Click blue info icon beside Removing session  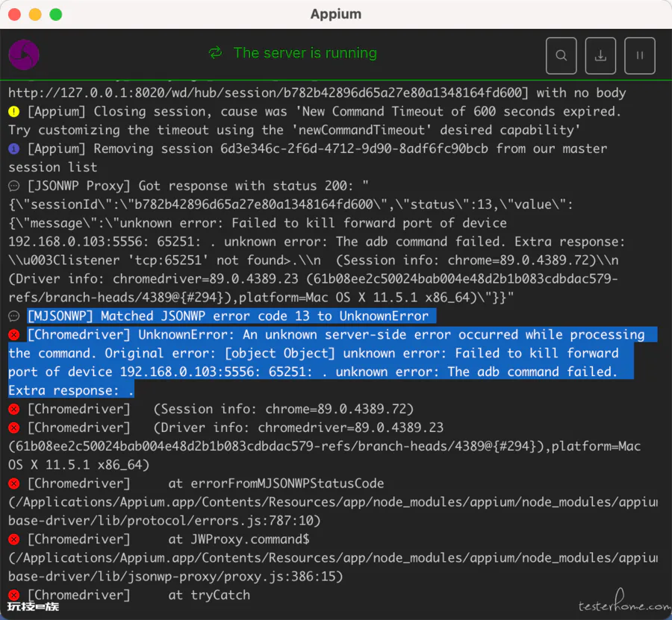[13, 149]
